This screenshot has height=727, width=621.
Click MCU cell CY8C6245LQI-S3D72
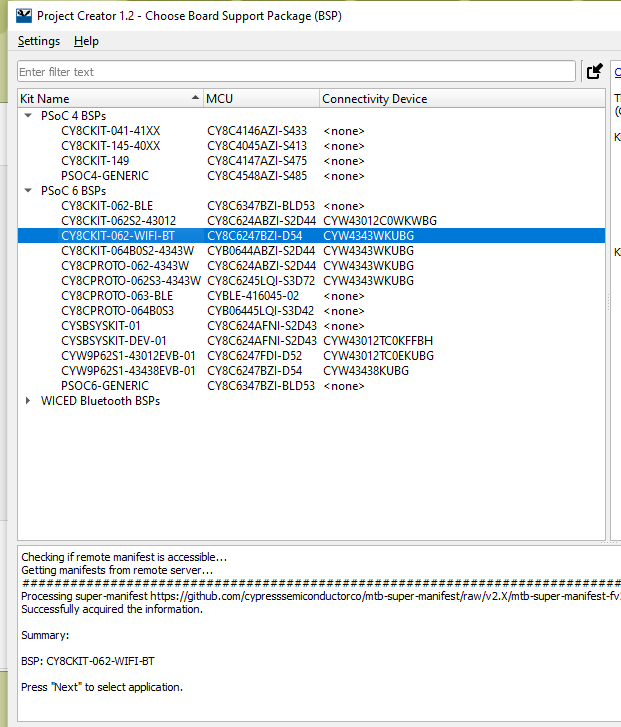click(x=261, y=281)
